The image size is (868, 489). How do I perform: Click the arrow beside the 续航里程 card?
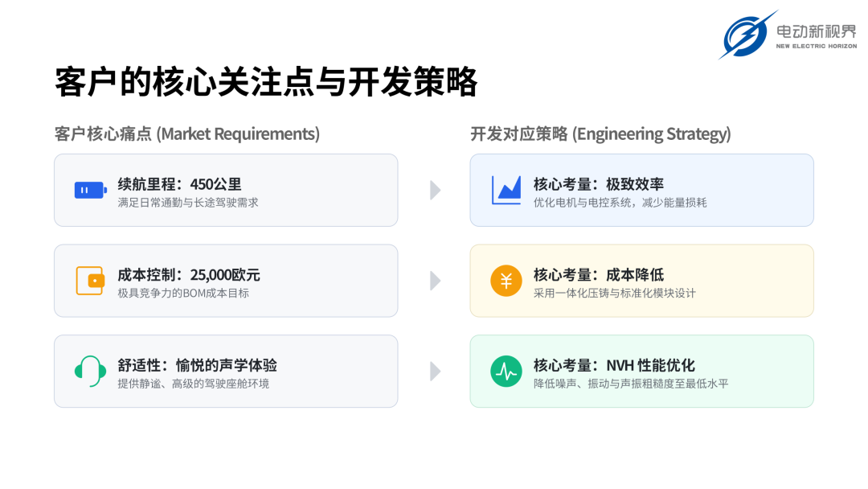coord(436,190)
